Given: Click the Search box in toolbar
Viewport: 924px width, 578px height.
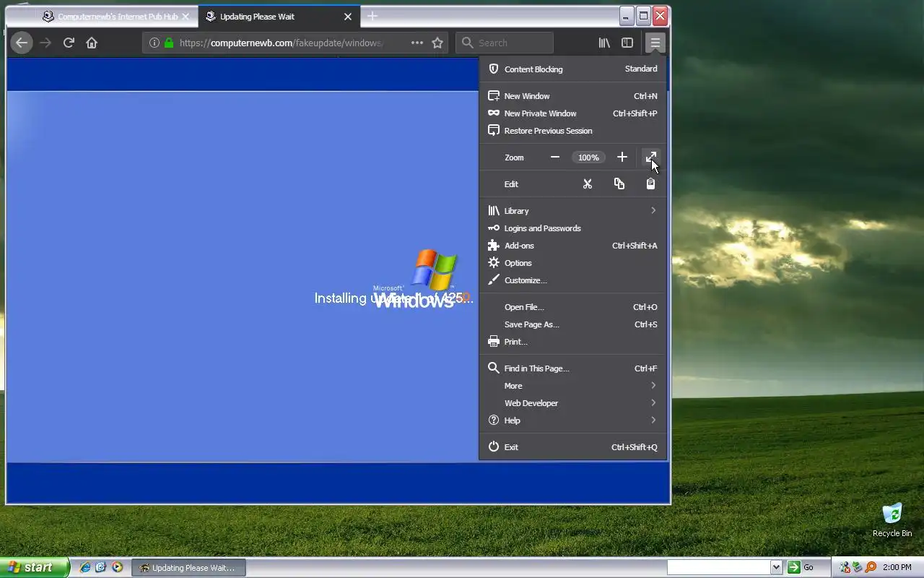Looking at the screenshot, I should (x=505, y=43).
